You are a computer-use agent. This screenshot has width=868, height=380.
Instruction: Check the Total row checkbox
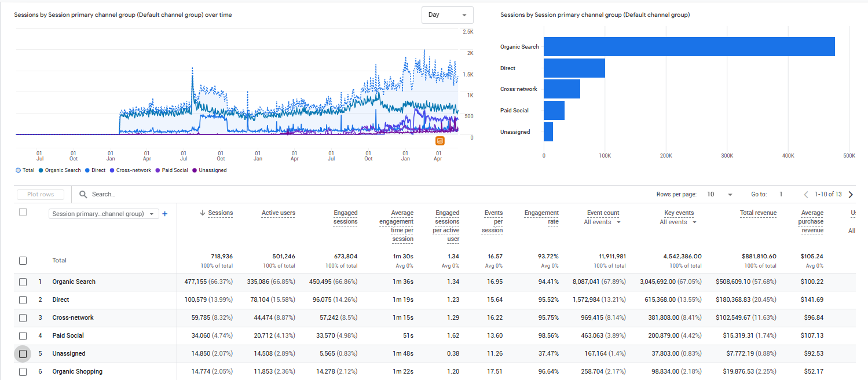point(23,261)
